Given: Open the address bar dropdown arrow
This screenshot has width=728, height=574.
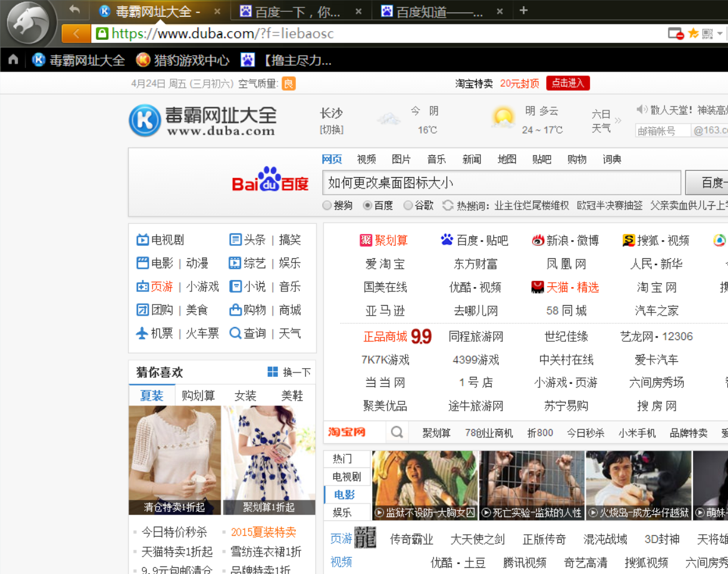Looking at the screenshot, I should click(x=720, y=34).
